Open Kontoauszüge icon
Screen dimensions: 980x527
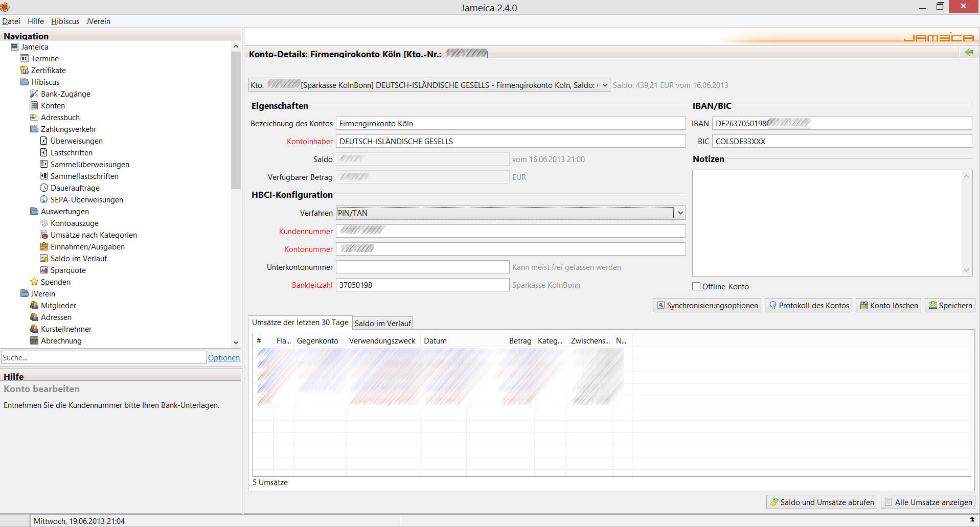[x=44, y=223]
